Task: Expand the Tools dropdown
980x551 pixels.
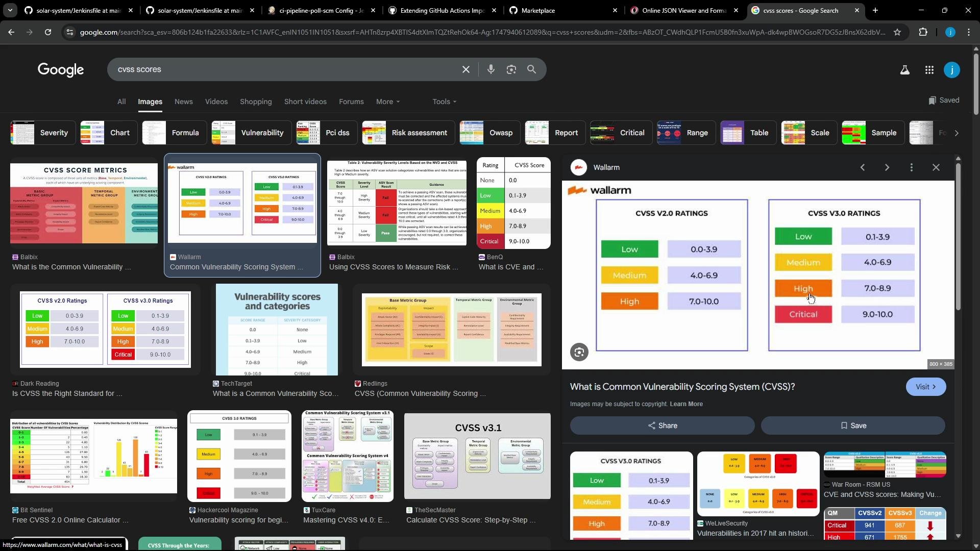Action: pyautogui.click(x=444, y=102)
